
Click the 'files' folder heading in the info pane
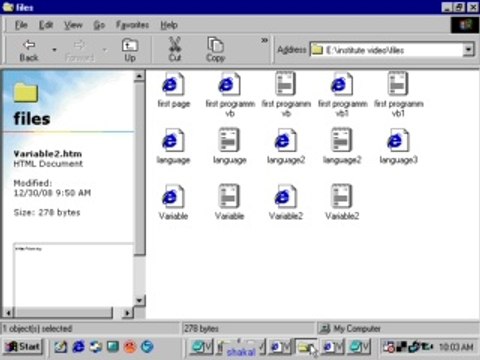(x=32, y=119)
